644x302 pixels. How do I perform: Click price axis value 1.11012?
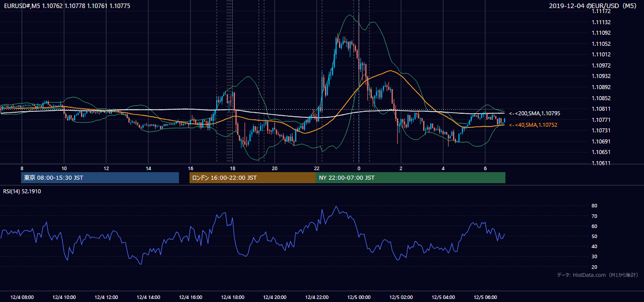pos(601,55)
